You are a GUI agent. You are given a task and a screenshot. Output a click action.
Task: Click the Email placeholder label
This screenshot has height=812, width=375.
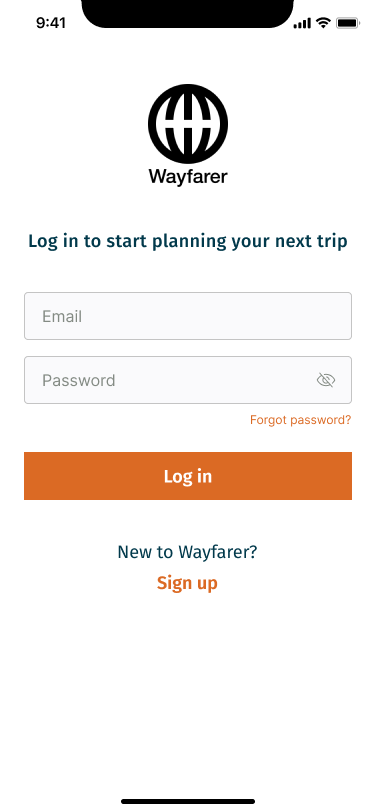(62, 316)
